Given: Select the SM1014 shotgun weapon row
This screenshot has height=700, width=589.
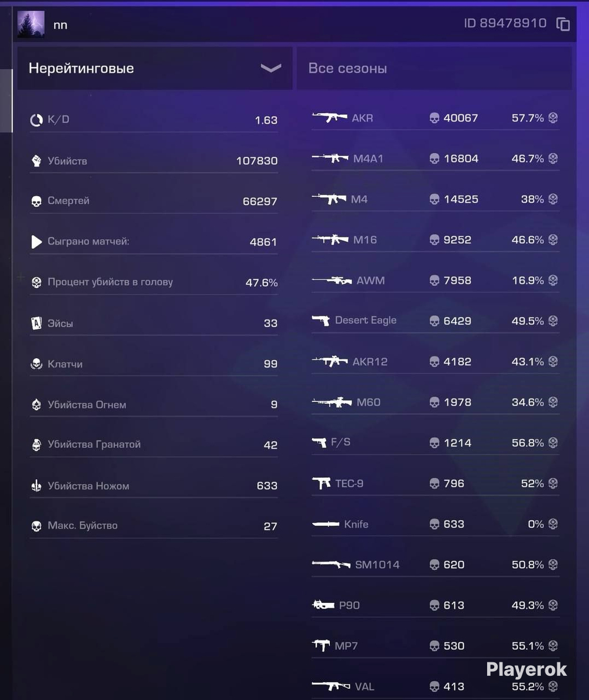Looking at the screenshot, I should pos(435,564).
